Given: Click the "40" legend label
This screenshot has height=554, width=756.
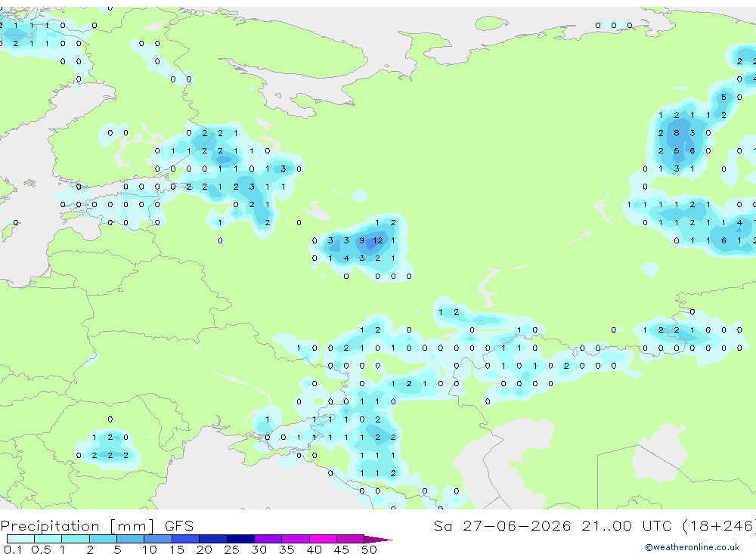Looking at the screenshot, I should coord(314,549).
